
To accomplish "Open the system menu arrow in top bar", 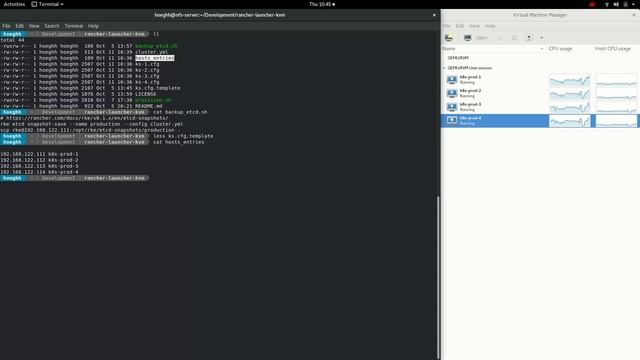I will [x=634, y=4].
